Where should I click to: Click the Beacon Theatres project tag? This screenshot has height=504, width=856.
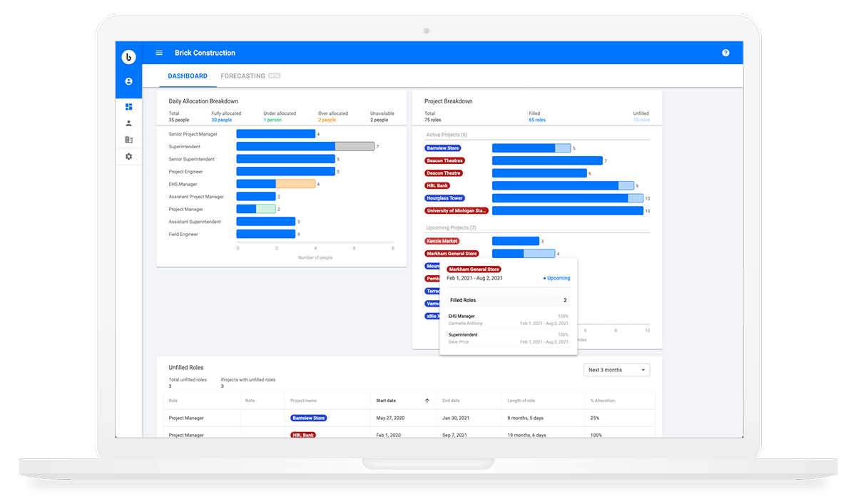[444, 160]
